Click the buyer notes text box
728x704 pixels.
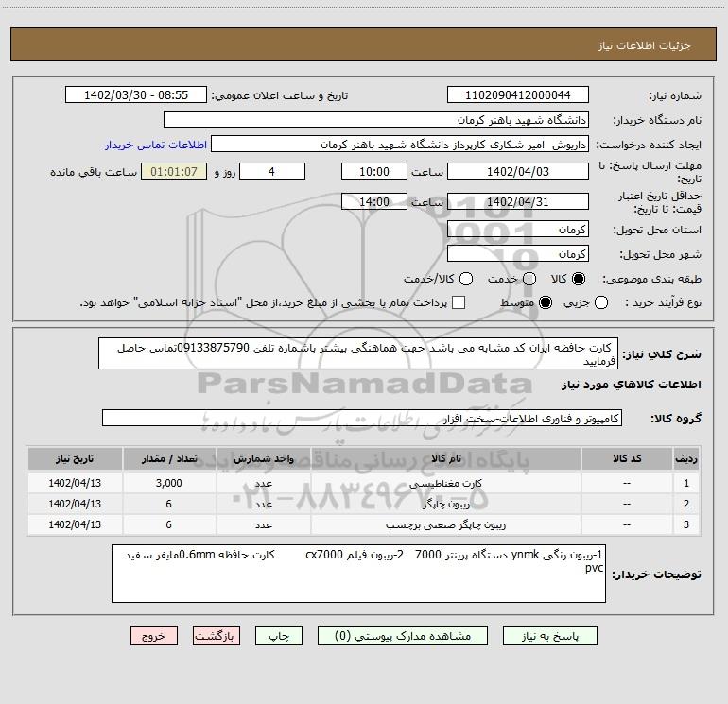(358, 574)
